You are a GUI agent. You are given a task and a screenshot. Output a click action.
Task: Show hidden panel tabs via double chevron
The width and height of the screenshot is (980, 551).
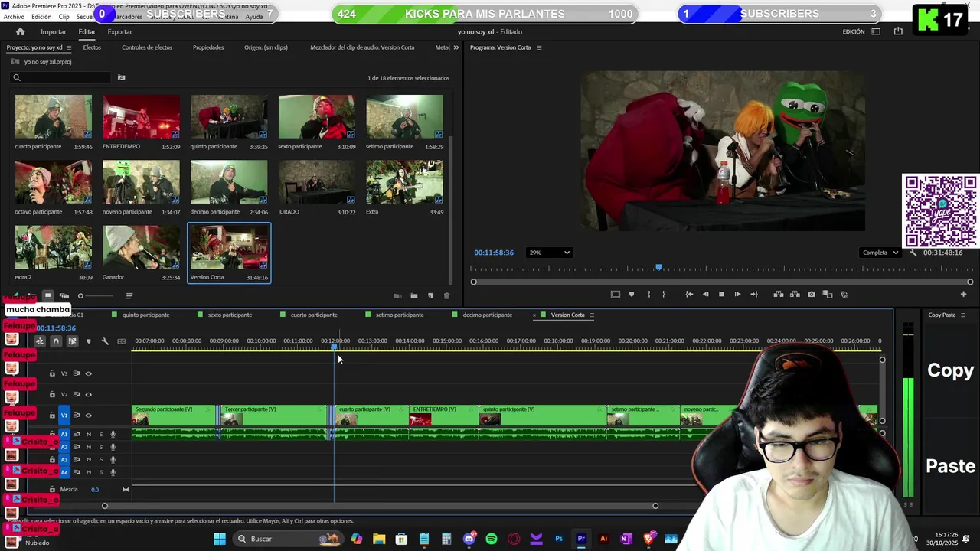click(456, 47)
